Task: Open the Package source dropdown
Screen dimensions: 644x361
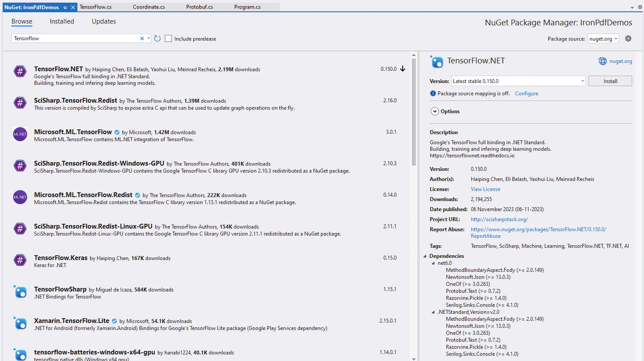Action: pos(616,38)
